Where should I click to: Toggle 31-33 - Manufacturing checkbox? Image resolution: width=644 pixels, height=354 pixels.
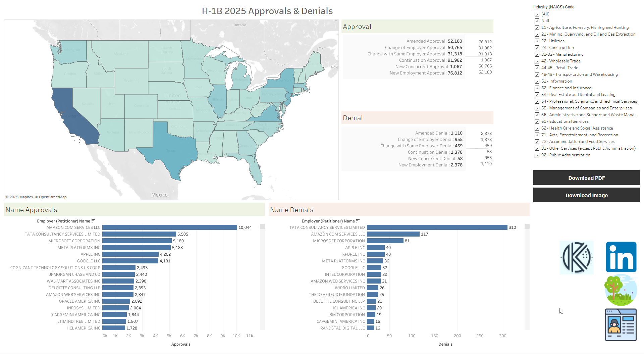537,54
